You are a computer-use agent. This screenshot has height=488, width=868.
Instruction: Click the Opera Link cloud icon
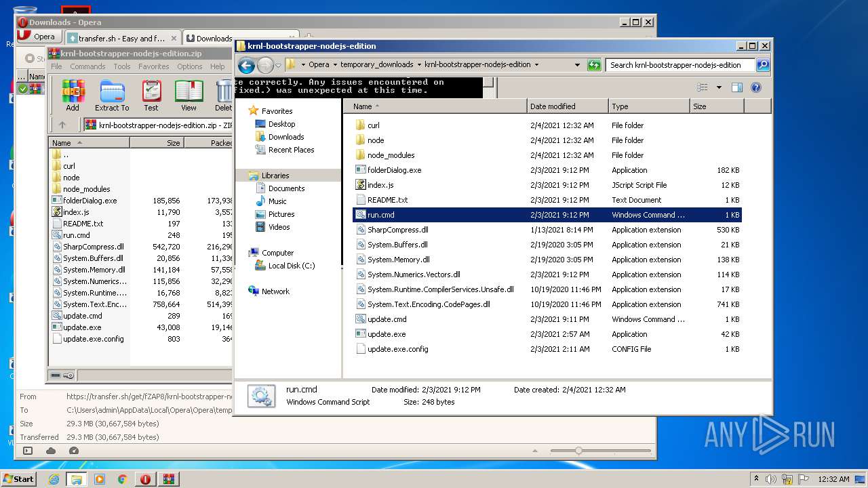point(51,451)
